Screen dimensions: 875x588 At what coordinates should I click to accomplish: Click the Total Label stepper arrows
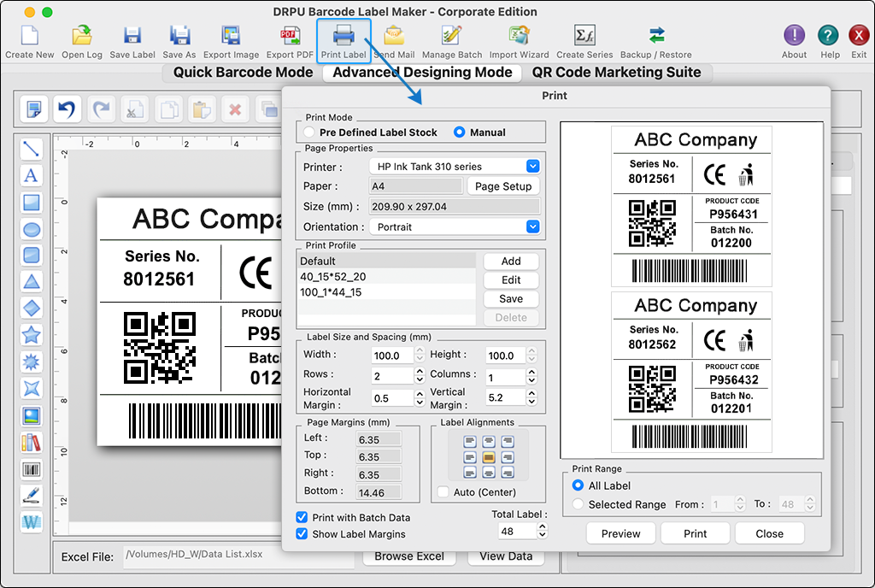[x=542, y=531]
